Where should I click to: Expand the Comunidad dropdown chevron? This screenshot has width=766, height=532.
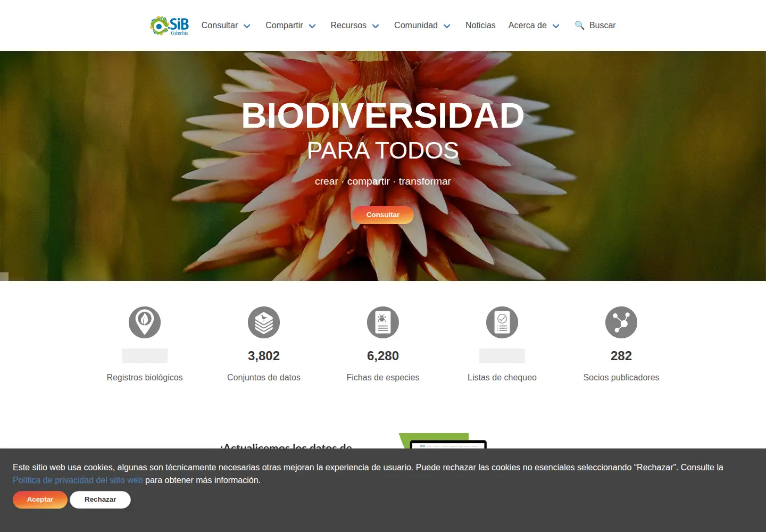tap(447, 26)
